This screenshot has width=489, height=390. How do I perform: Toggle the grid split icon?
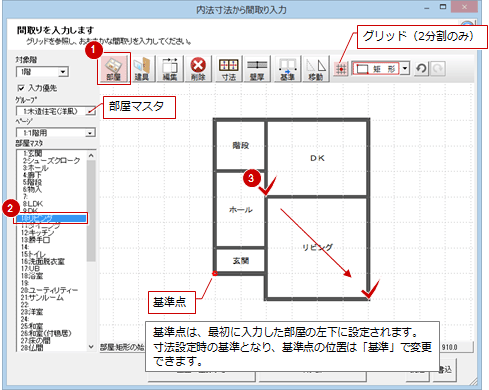tap(341, 69)
